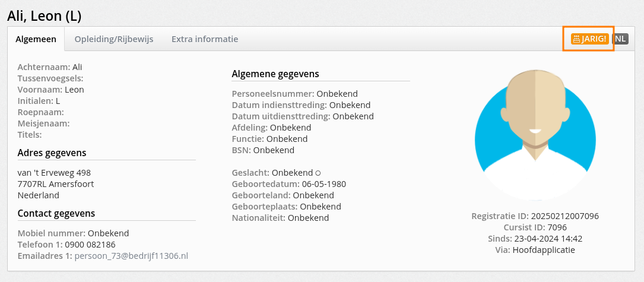Click the phone number 0900 082186
644x282 pixels.
point(90,245)
